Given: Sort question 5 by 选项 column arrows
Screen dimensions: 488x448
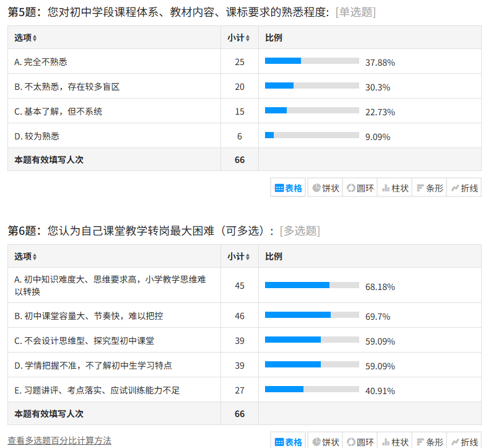Looking at the screenshot, I should click(35, 38).
